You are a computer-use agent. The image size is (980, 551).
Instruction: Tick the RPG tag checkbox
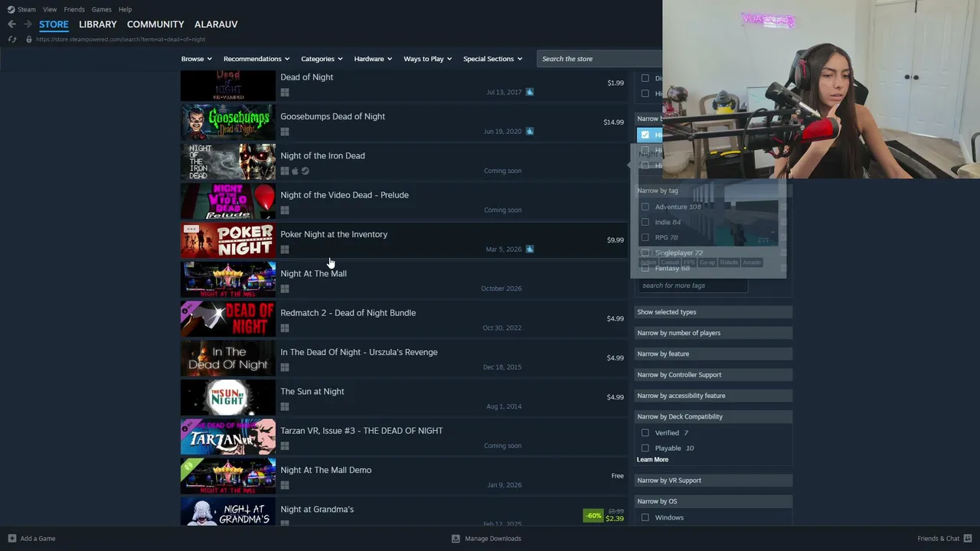(x=645, y=237)
